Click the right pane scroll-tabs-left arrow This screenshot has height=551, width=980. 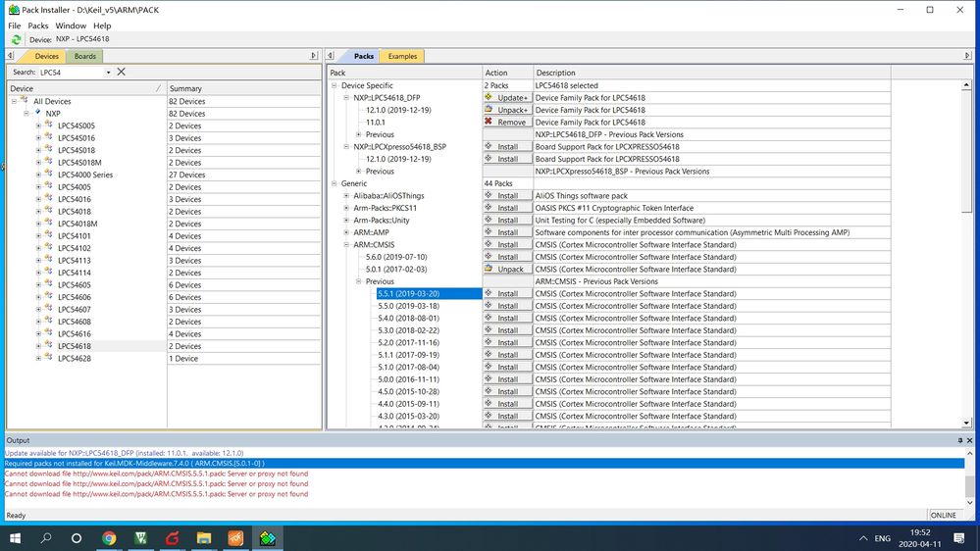(331, 56)
